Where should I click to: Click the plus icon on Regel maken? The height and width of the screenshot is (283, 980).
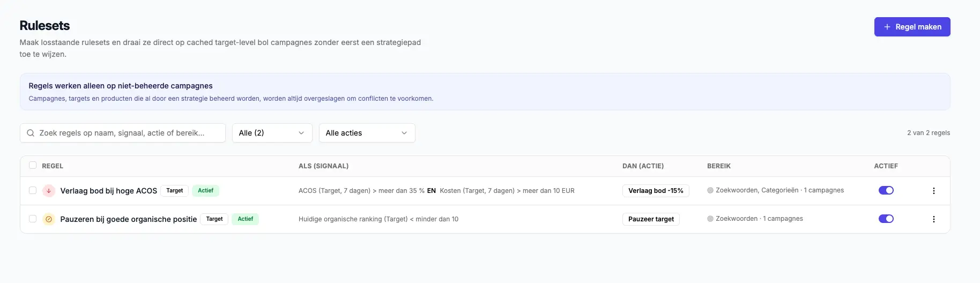[887, 27]
